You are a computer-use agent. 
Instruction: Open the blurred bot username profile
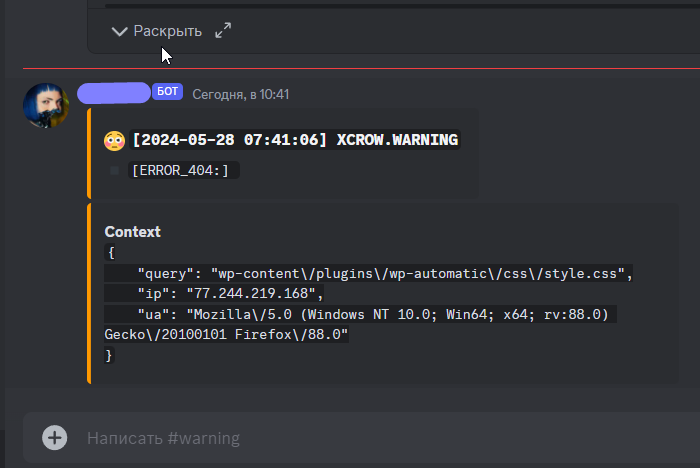pos(114,93)
